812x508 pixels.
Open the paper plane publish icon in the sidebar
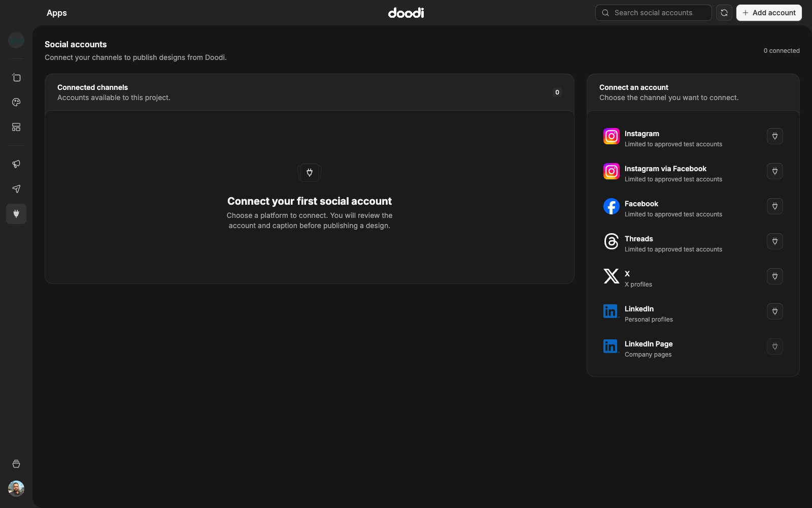click(x=16, y=189)
